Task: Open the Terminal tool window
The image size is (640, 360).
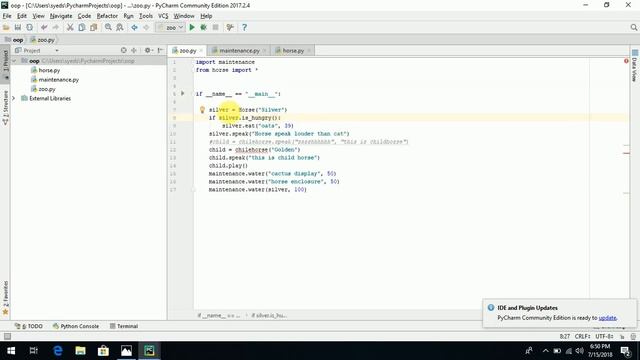Action: tap(124, 326)
